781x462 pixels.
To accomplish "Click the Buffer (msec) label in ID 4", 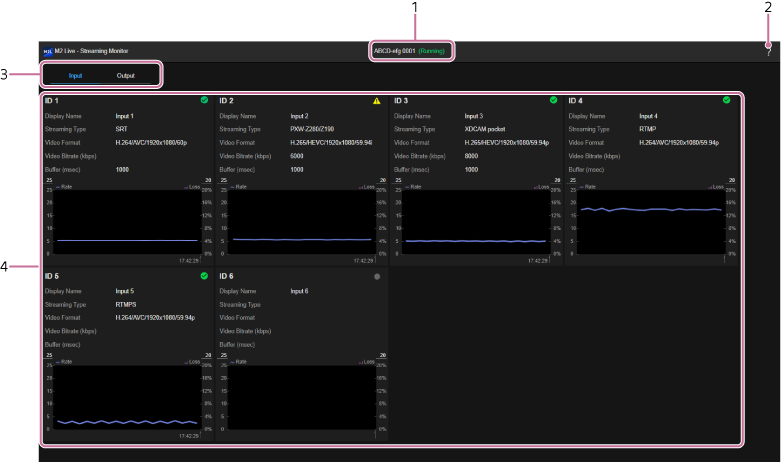I will tap(586, 170).
